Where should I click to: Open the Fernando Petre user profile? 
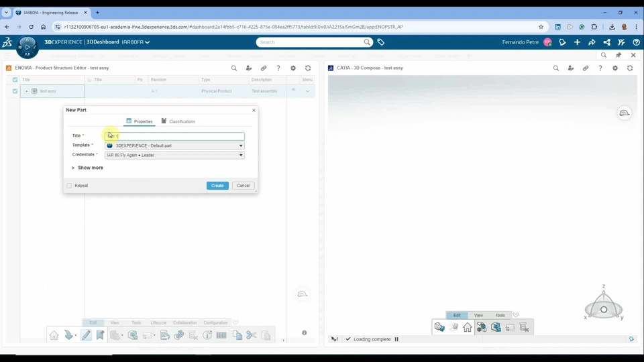pyautogui.click(x=527, y=42)
